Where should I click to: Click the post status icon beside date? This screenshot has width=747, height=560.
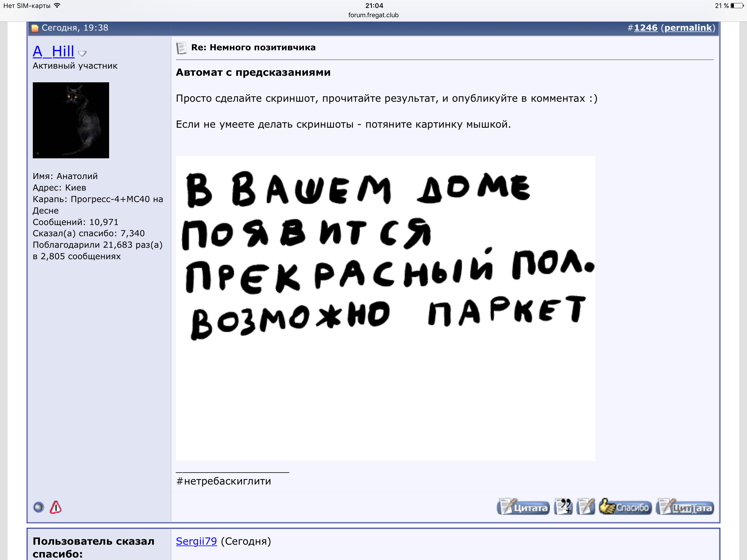click(35, 28)
